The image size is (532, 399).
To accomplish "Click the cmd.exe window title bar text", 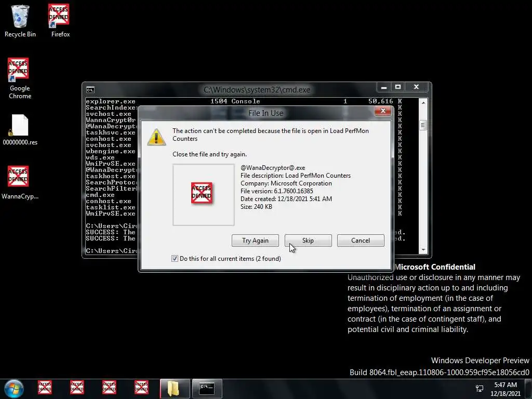I will tap(257, 90).
